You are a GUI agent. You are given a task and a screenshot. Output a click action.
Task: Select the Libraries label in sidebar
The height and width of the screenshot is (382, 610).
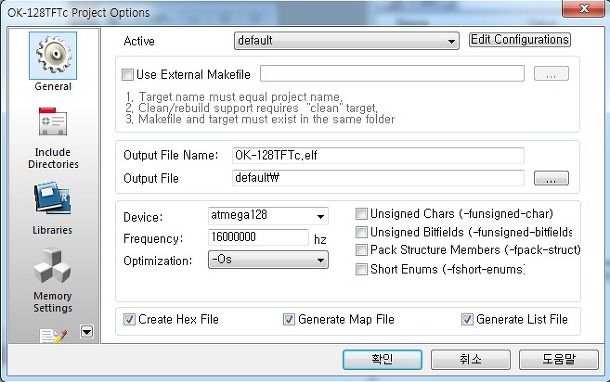click(x=53, y=230)
